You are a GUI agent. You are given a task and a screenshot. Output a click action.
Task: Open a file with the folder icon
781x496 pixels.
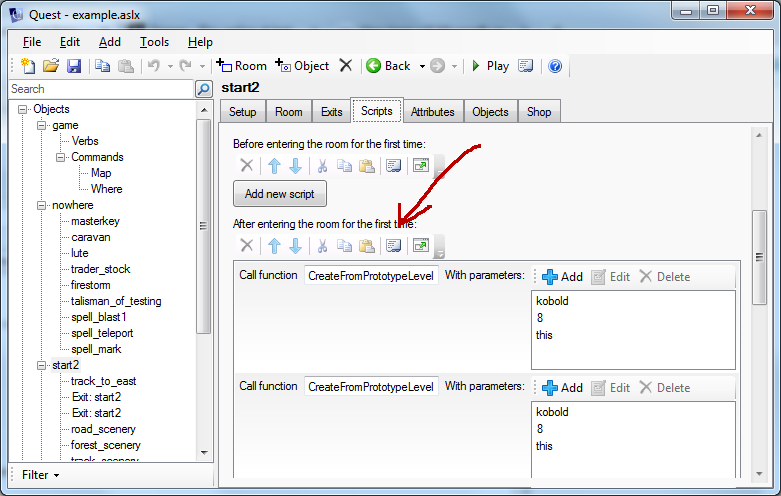coord(51,66)
